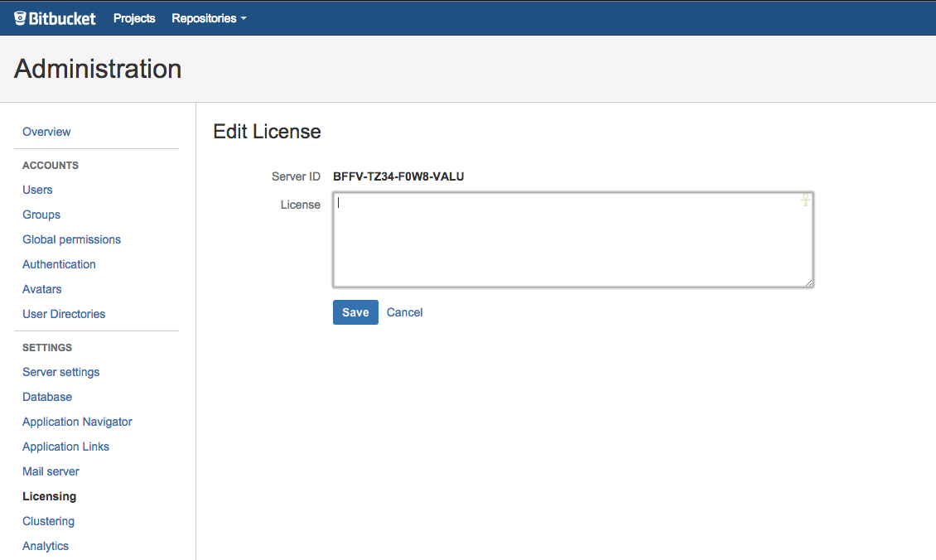Open the Projects menu item
Image resolution: width=936 pixels, height=560 pixels.
point(134,18)
